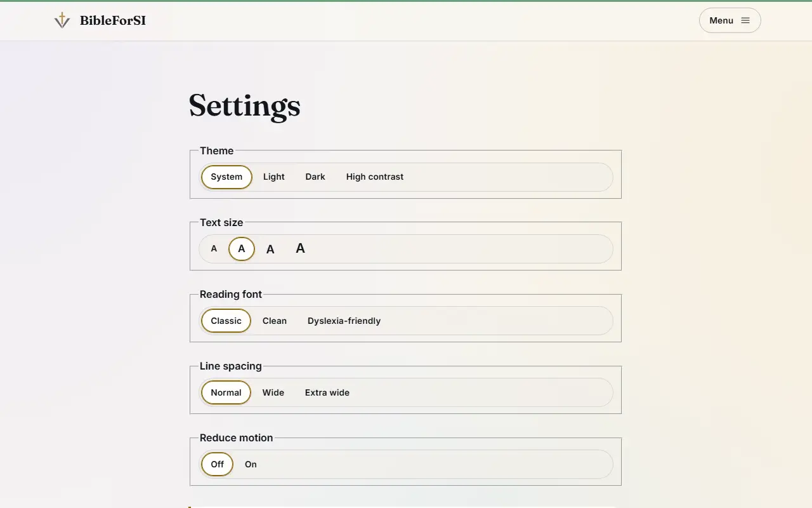Viewport: 812px width, 508px height.
Task: Click the Theme group label
Action: pos(216,150)
